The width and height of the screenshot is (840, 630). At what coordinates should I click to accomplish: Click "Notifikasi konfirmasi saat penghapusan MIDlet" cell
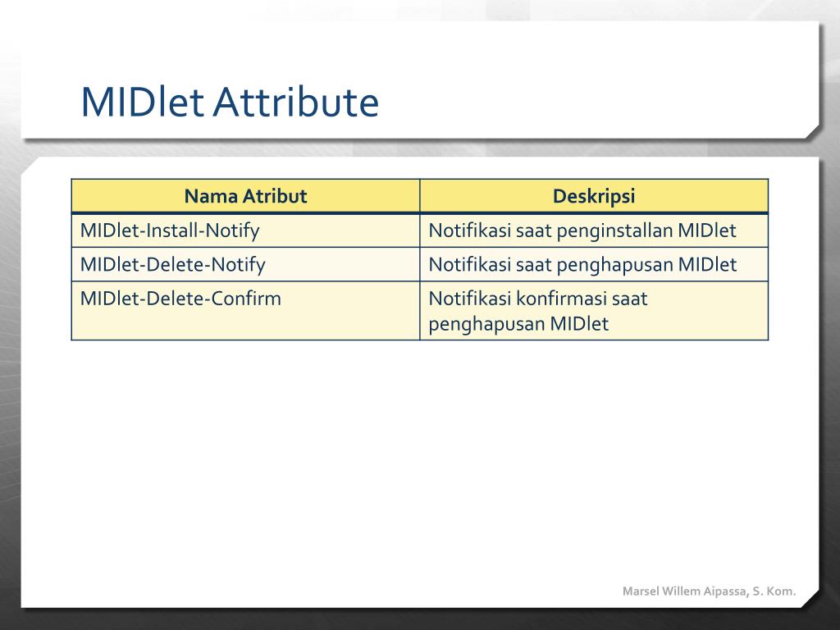[594, 311]
